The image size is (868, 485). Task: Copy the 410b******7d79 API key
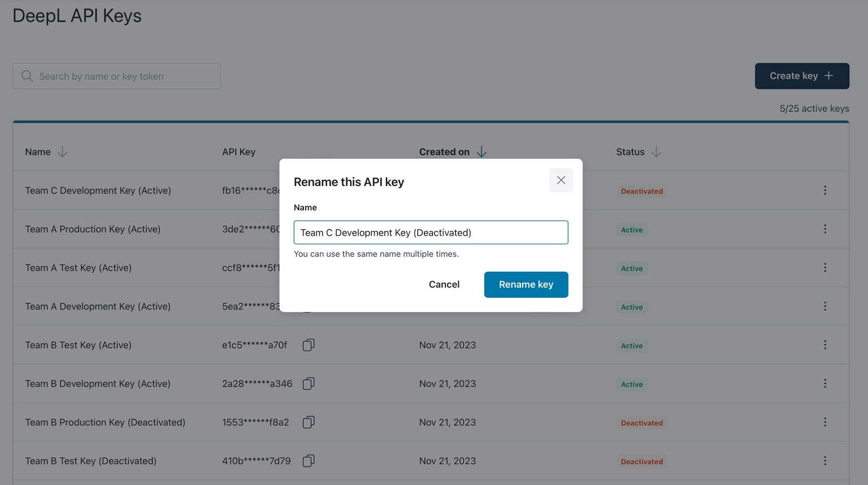309,461
